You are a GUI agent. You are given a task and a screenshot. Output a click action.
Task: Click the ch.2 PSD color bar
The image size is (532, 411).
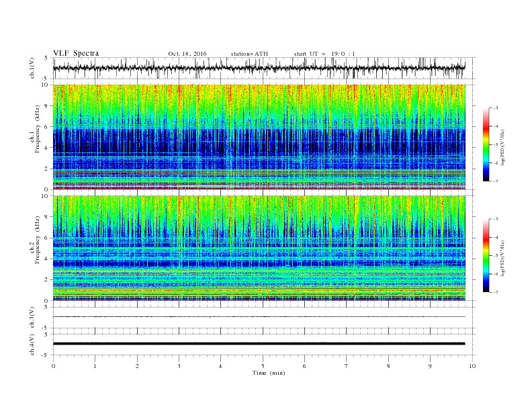coord(486,255)
